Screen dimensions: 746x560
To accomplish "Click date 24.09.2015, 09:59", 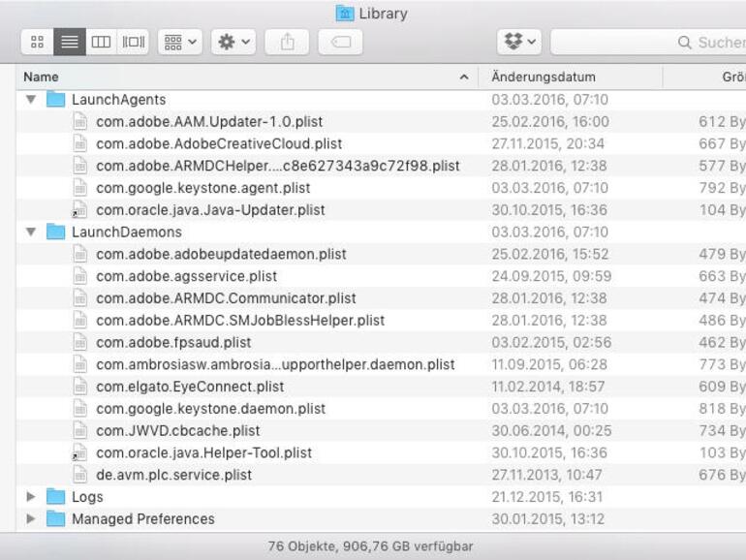I will click(552, 276).
